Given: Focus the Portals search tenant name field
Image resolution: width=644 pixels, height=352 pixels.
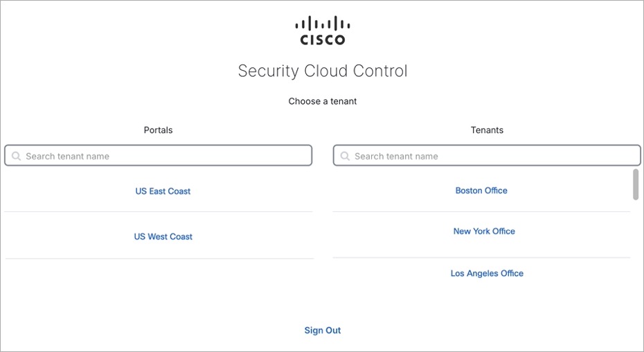Looking at the screenshot, I should pos(166,156).
